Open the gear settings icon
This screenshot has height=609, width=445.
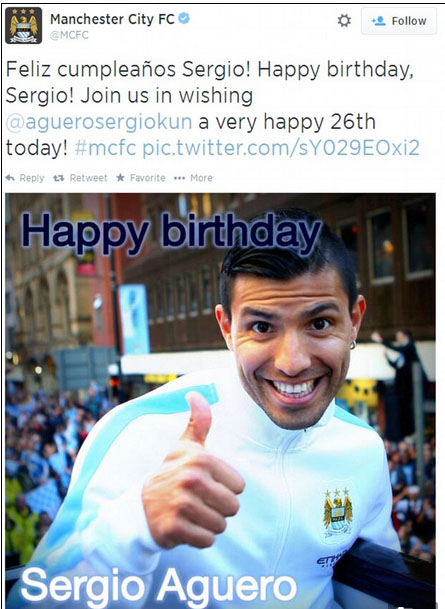344,21
